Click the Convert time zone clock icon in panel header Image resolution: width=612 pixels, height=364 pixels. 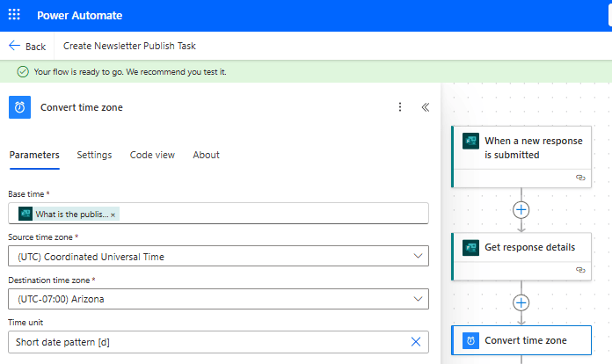point(19,107)
